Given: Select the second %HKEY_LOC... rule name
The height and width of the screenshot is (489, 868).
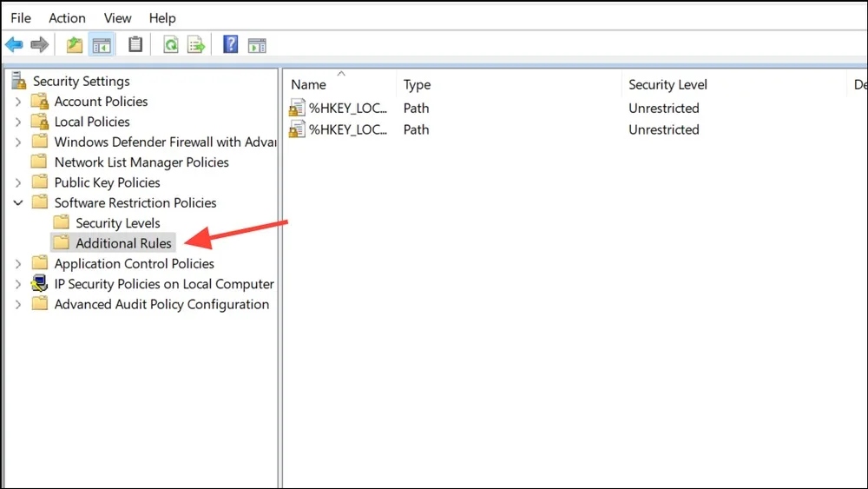Looking at the screenshot, I should coord(348,129).
